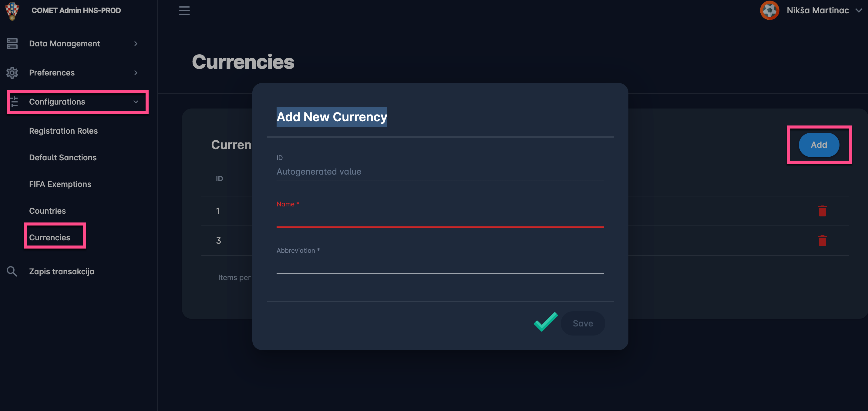Click the green checkmark icon
This screenshot has height=411, width=868.
pos(546,322)
